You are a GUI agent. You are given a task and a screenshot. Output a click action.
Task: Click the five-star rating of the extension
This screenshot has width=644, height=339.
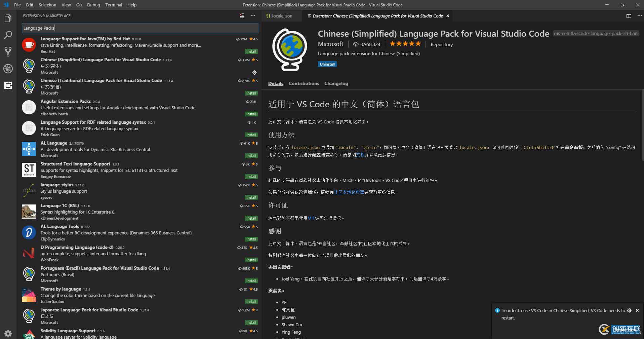(405, 43)
